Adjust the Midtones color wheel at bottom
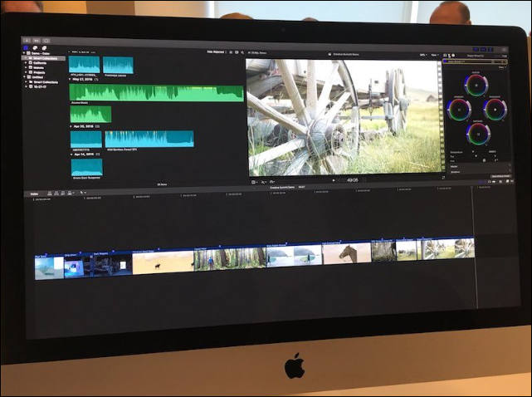Screen dimensions: 532x397 click(476, 133)
